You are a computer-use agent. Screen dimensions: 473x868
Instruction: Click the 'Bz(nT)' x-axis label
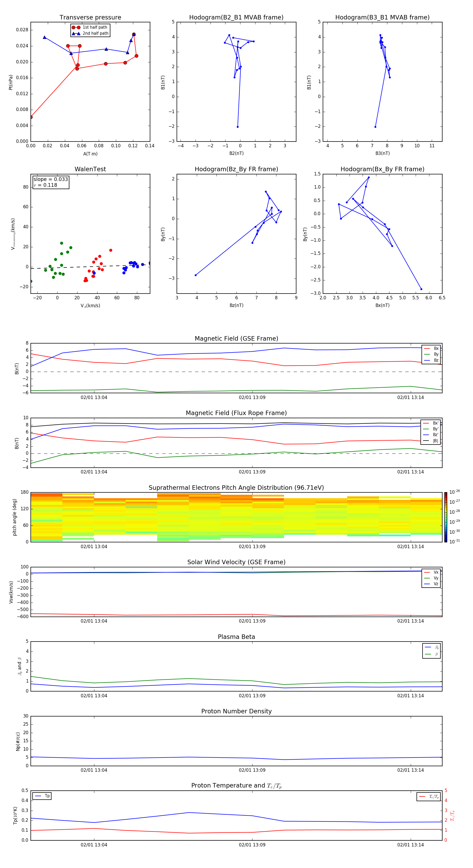click(x=236, y=305)
